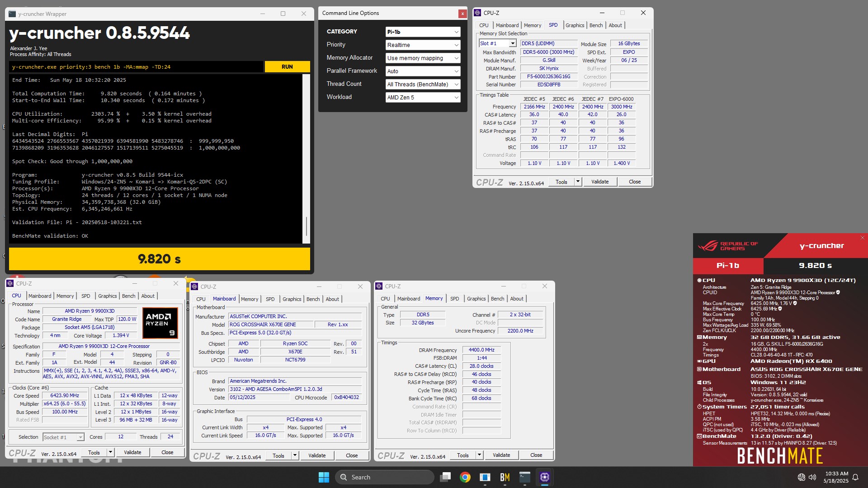Click the Core Speed 6423.90 MHz value
This screenshot has height=488, width=868.
[x=65, y=395]
